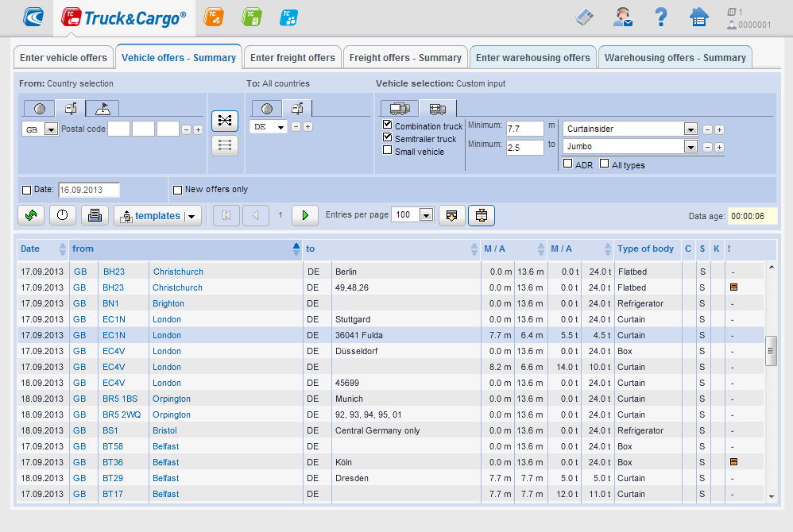793x532 pixels.
Task: Click the Christchurch link in first row
Action: click(178, 272)
